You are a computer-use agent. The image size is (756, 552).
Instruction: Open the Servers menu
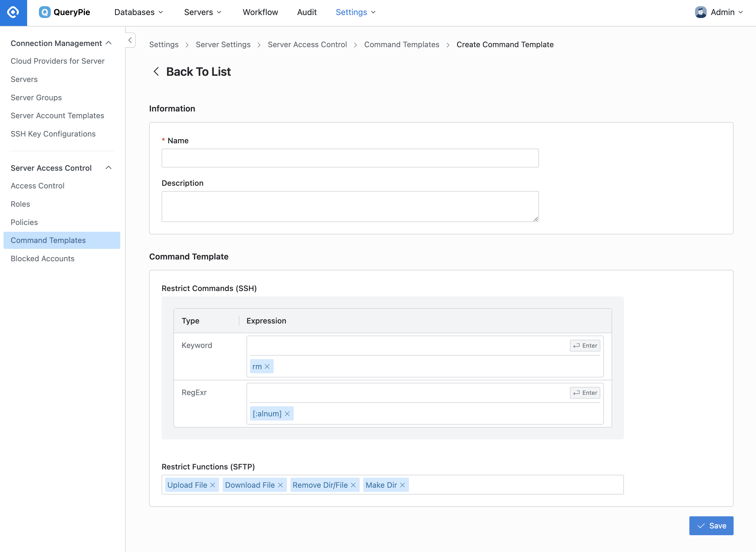pyautogui.click(x=202, y=12)
